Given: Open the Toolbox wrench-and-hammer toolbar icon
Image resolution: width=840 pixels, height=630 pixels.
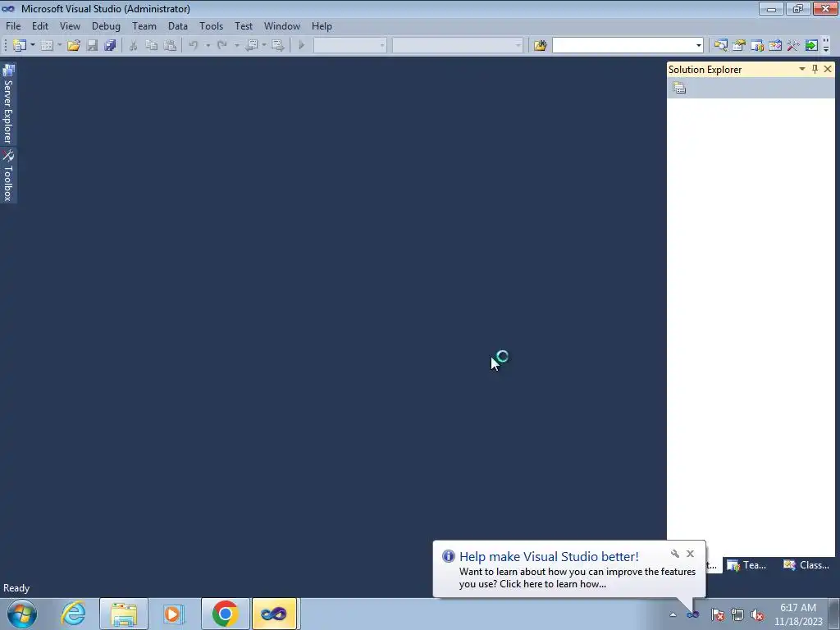Looking at the screenshot, I should 793,46.
